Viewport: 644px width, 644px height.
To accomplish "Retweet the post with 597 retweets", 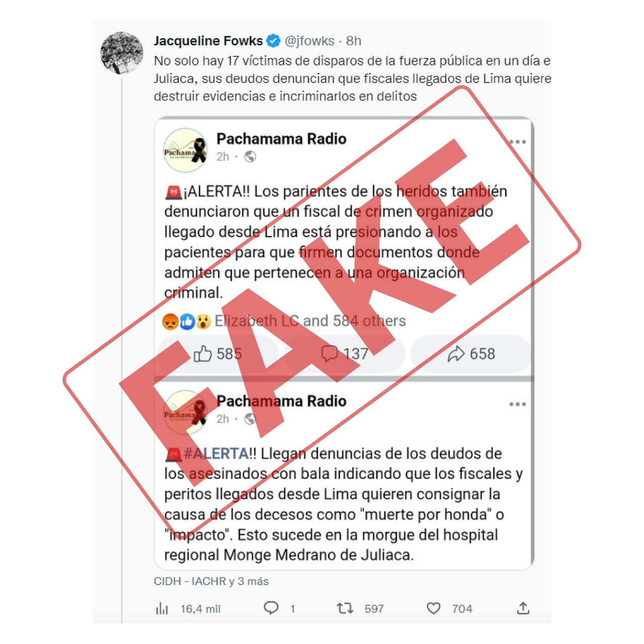I will [345, 609].
